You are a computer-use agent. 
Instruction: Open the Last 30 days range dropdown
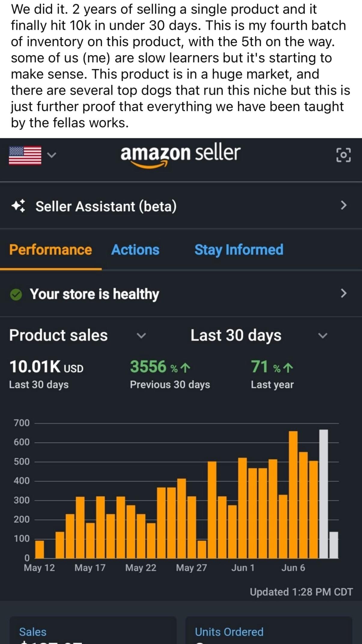pos(322,335)
